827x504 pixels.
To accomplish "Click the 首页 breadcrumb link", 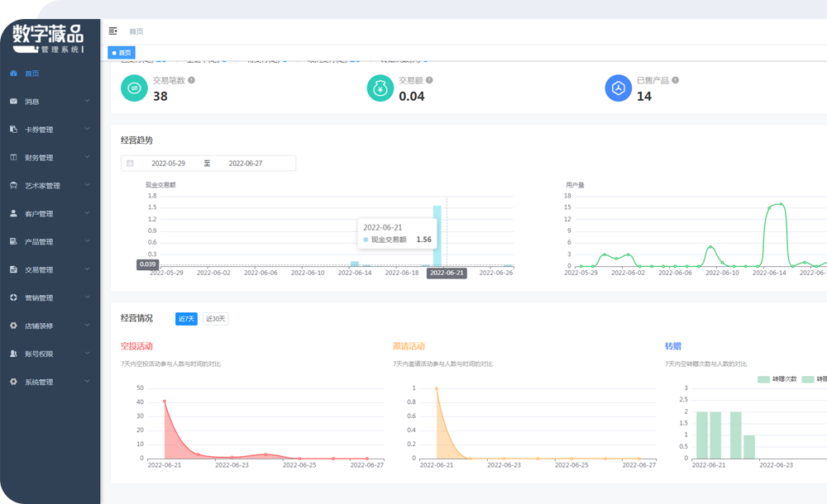I will pos(136,31).
